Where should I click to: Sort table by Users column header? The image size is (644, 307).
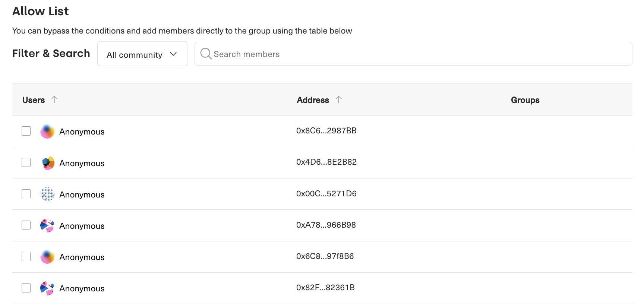click(34, 100)
